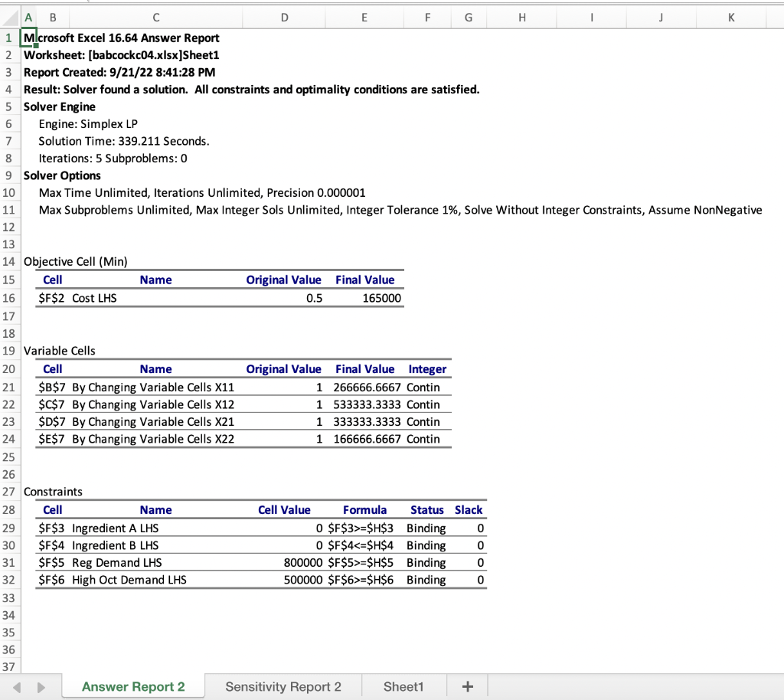Click 'Iterations: 5 Subproblems: 0' cell
784x700 pixels.
click(x=113, y=159)
